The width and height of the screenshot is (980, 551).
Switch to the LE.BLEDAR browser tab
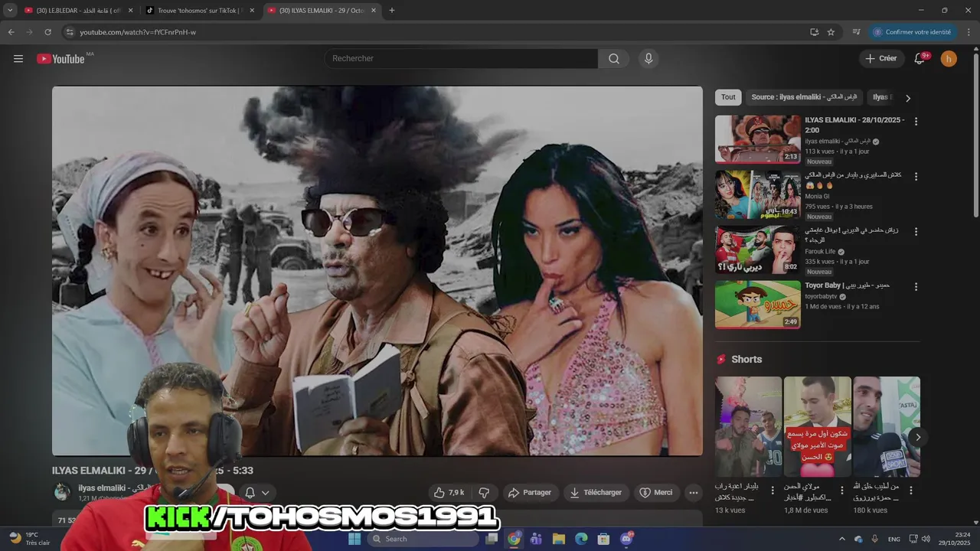click(78, 11)
